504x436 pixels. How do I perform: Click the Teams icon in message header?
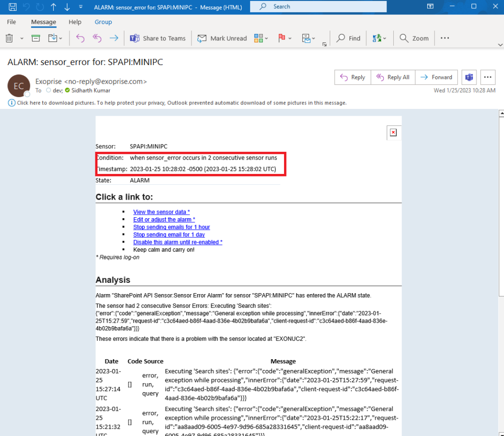tap(469, 77)
